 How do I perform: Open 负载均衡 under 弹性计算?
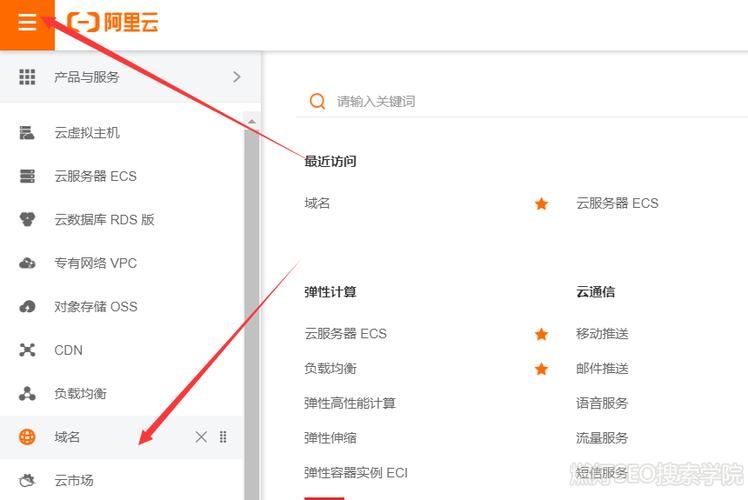(330, 368)
